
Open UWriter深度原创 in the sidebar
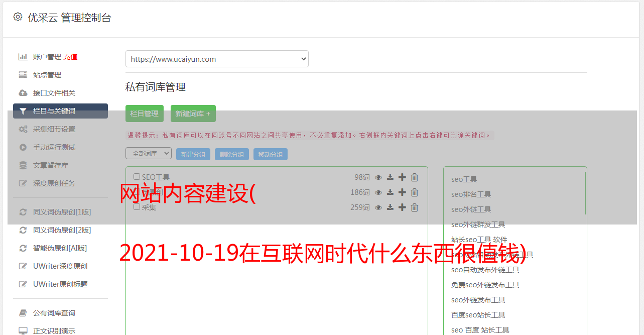[60, 266]
